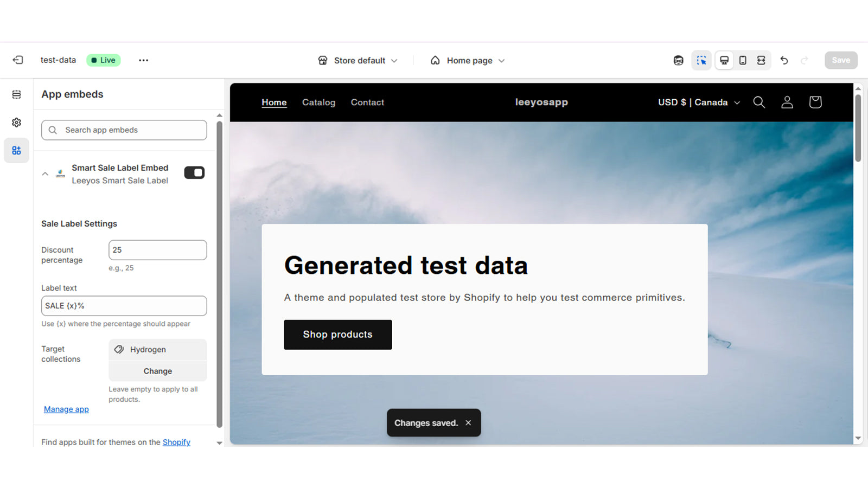Open Theme settings gear icon
This screenshot has width=868, height=488.
click(x=17, y=123)
